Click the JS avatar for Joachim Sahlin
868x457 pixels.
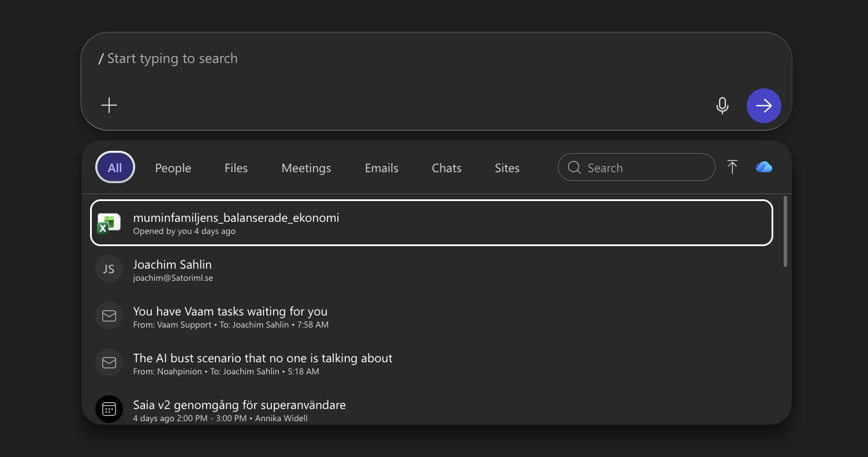[x=109, y=269]
